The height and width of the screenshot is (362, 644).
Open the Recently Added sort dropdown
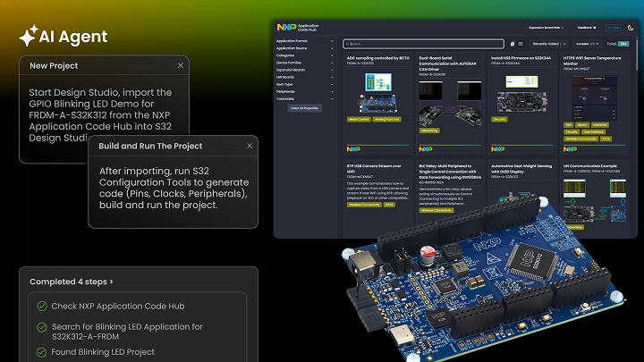tap(549, 44)
